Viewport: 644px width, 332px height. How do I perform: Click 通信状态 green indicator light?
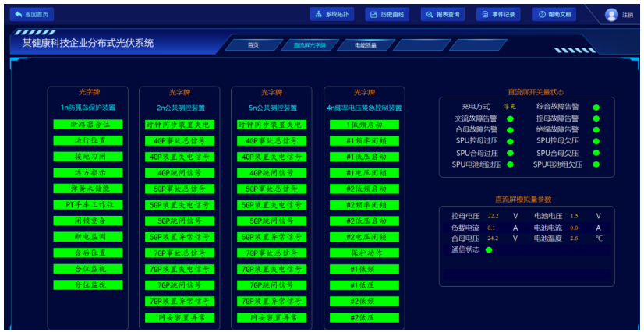tap(489, 249)
